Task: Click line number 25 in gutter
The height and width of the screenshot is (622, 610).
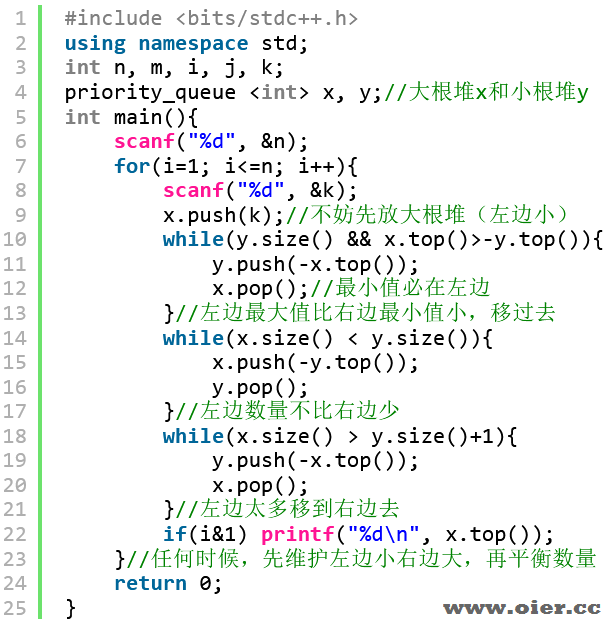Action: tap(15, 608)
